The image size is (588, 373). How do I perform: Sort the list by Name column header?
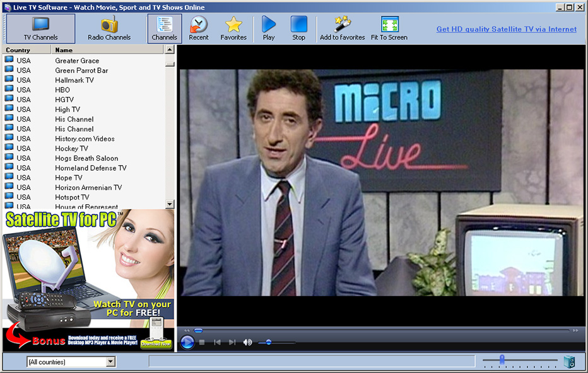107,50
